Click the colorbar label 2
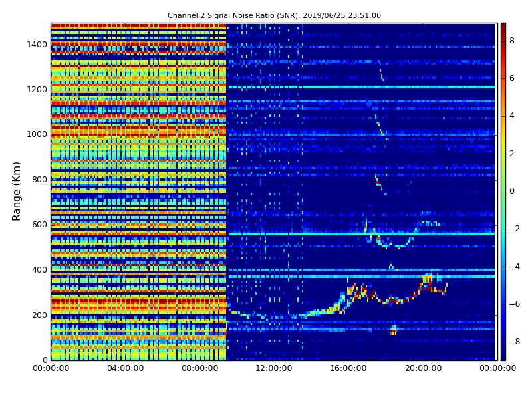Image resolution: width=532 pixels, height=399 pixels. 512,154
